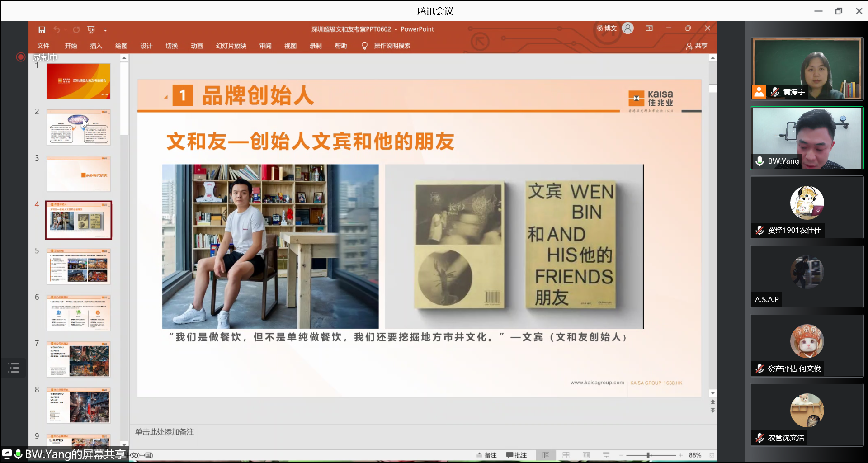Image resolution: width=868 pixels, height=463 pixels.
Task: Open the 视图 ribbon tab
Action: point(290,46)
